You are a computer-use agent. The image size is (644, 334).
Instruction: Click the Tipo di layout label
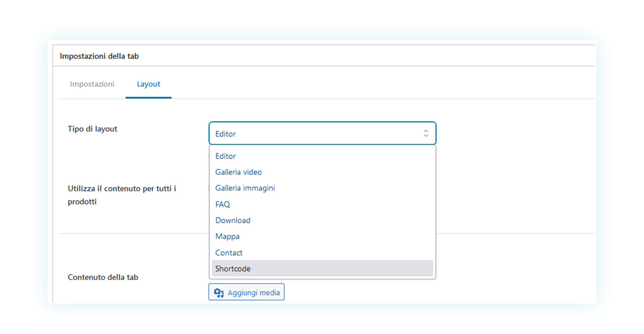coord(93,129)
